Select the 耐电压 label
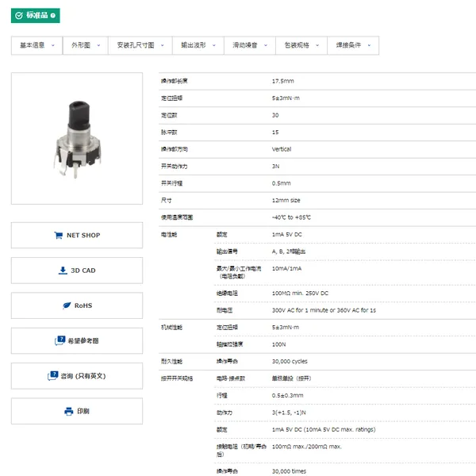 coord(225,310)
